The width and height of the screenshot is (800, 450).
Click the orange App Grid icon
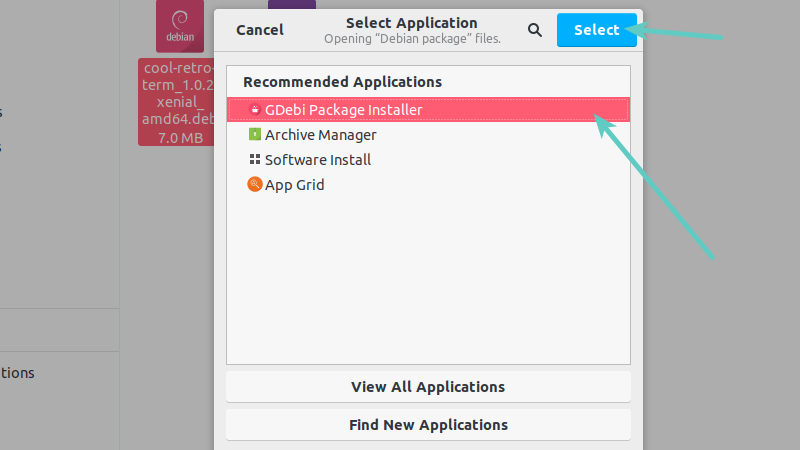[255, 184]
